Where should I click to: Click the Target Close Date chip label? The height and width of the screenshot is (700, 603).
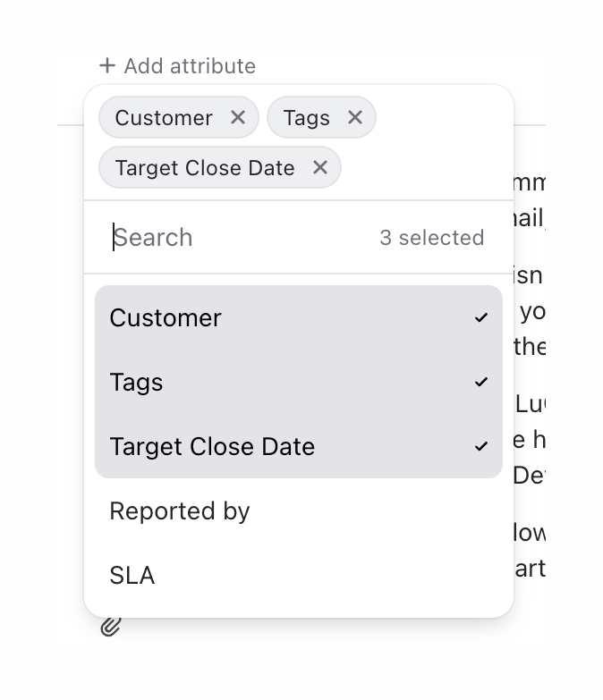point(205,167)
